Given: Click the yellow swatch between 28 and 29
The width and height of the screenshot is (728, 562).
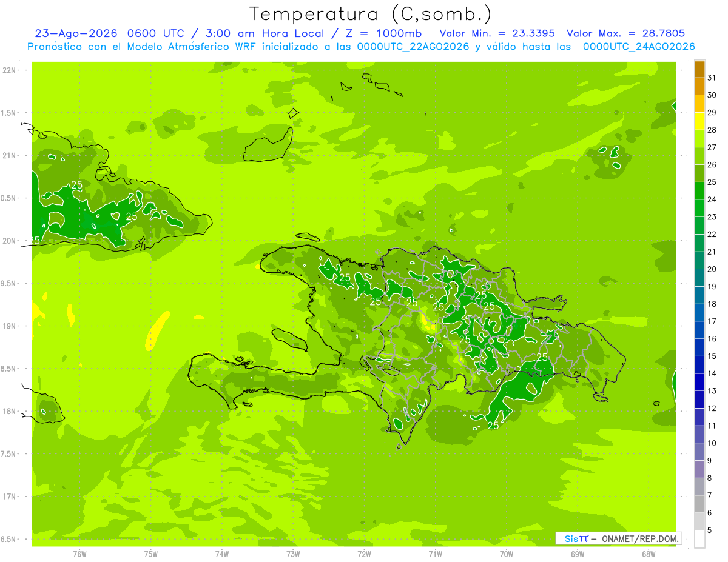Looking at the screenshot, I should (x=699, y=121).
